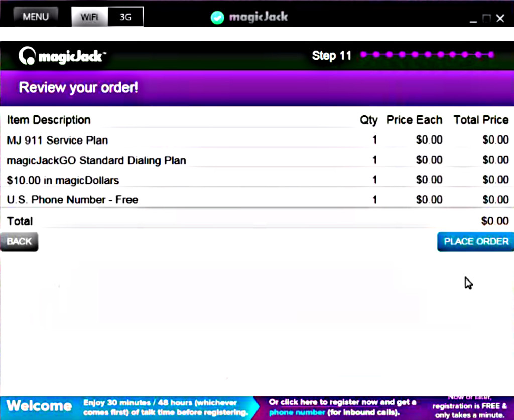514x420 pixels.
Task: Click the green checkmark status icon
Action: point(217,17)
